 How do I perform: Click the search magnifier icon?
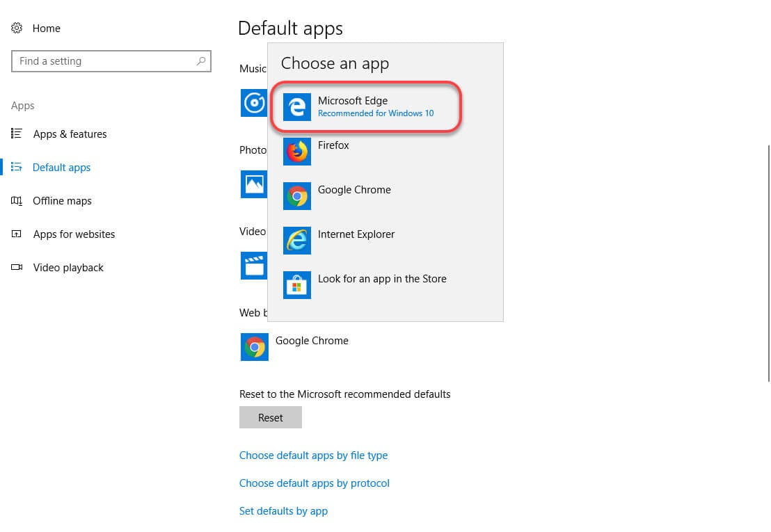pos(201,61)
